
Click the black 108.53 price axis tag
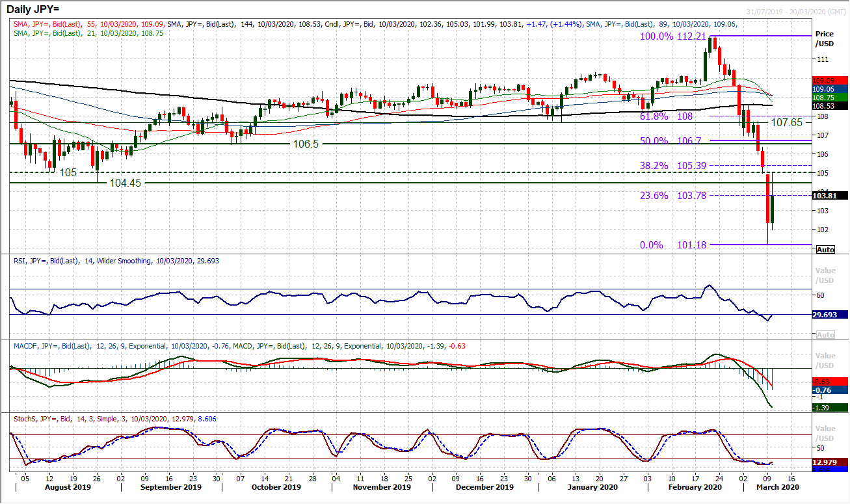(830, 106)
